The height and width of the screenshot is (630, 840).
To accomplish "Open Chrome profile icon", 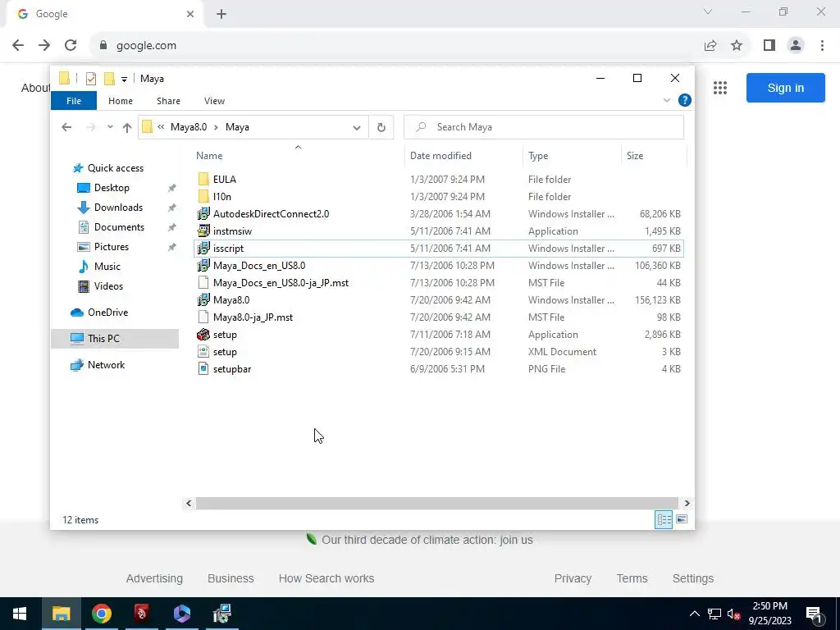I will click(x=796, y=46).
